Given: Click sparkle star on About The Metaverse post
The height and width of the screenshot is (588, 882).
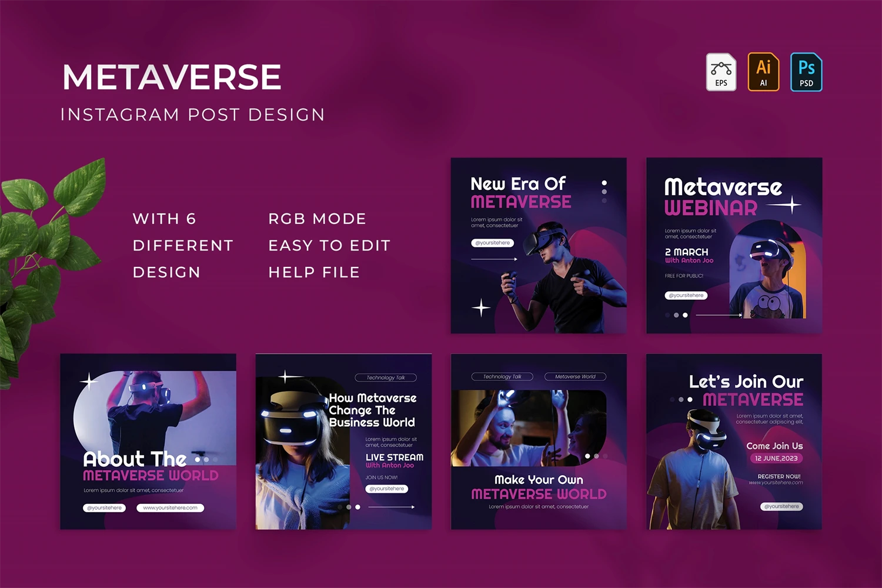Looking at the screenshot, I should 89,382.
